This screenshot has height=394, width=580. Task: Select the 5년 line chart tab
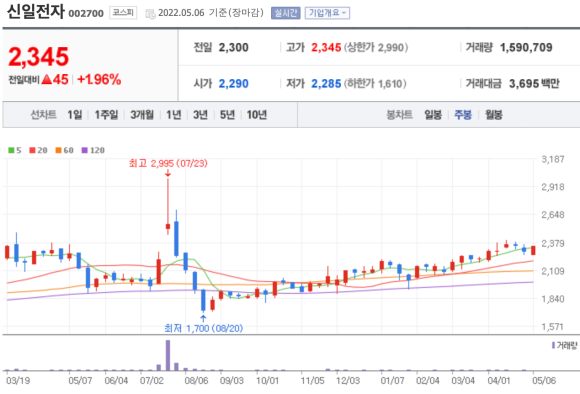(x=227, y=115)
